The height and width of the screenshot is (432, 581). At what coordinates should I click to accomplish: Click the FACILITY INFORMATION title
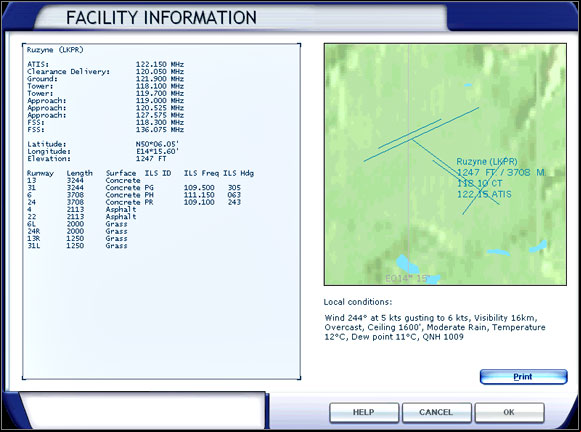[161, 17]
